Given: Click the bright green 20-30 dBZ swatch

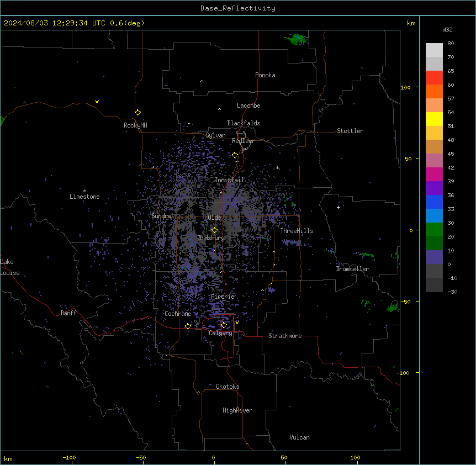Looking at the screenshot, I should pyautogui.click(x=434, y=230).
